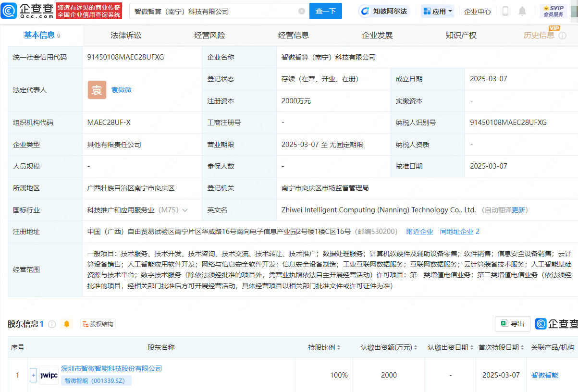Click 100% holding ratio cell
The width and height of the screenshot is (578, 392).
coord(339,375)
